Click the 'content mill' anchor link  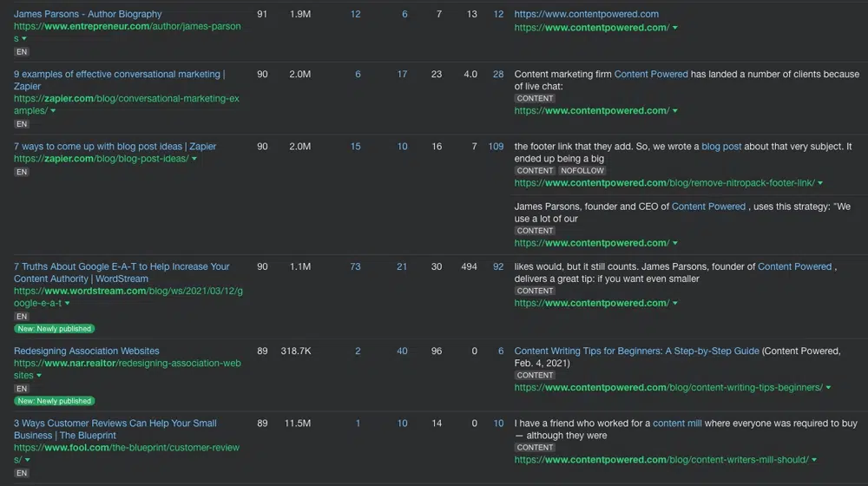click(677, 424)
